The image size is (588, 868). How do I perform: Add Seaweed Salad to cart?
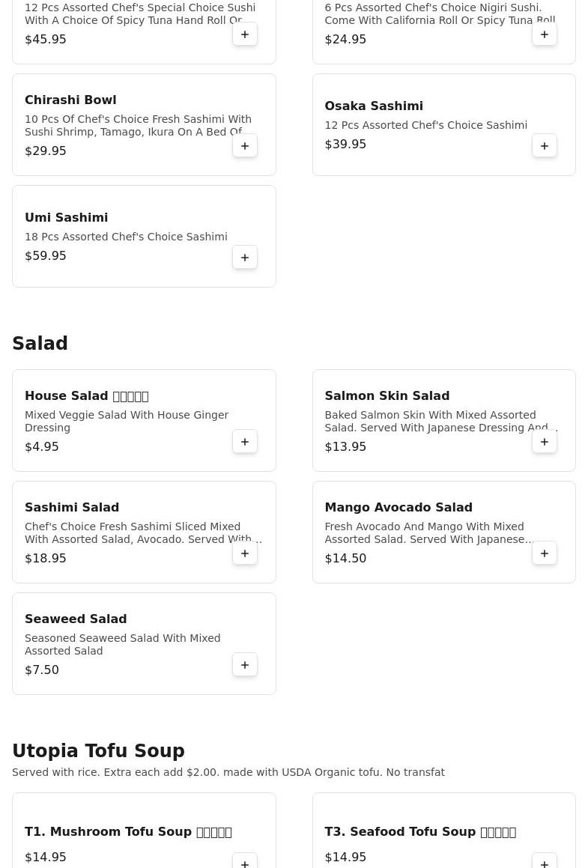245,665
